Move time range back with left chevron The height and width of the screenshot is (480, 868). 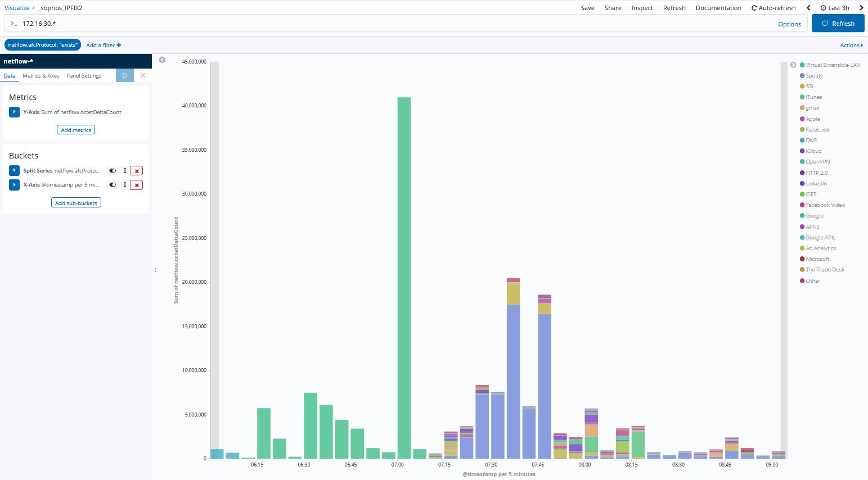(x=808, y=8)
